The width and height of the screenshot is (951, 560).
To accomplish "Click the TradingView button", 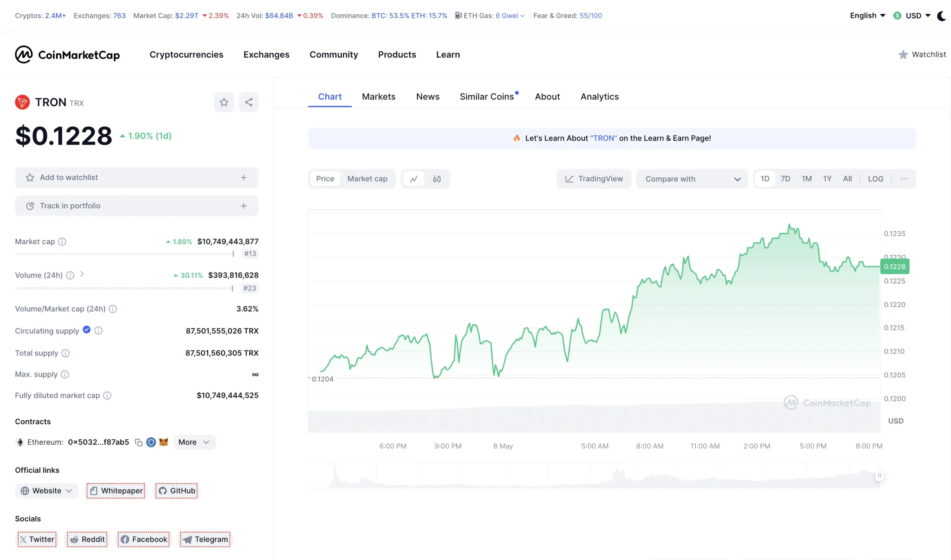I will pyautogui.click(x=594, y=179).
